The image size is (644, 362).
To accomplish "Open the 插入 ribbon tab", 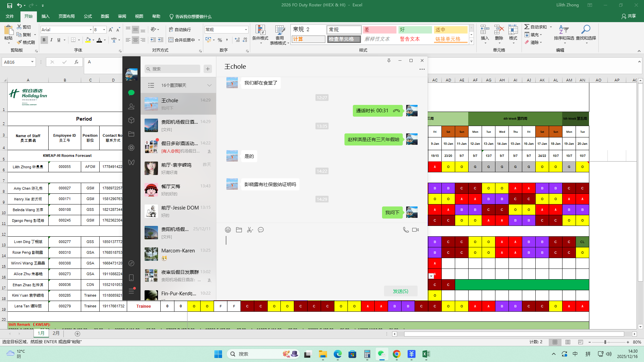I will [45, 16].
